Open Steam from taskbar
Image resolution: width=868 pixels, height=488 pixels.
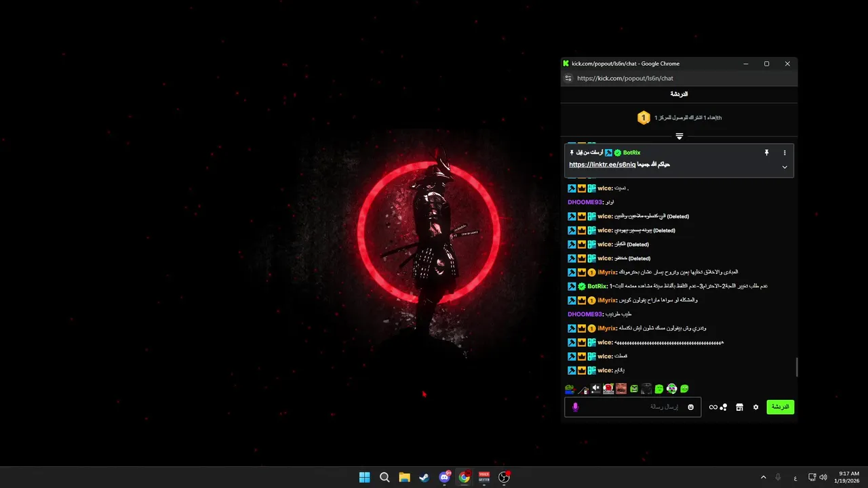click(424, 477)
